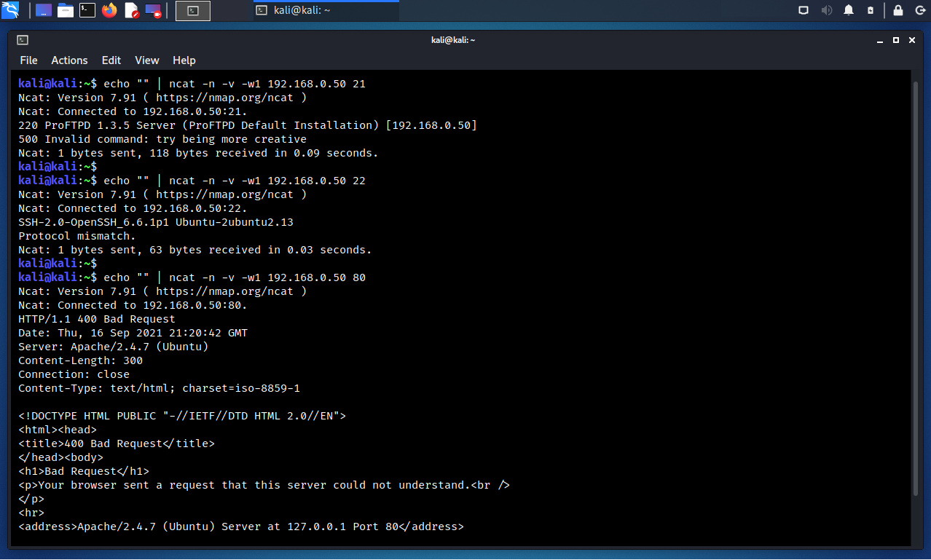Launch Firefox browser from the panel
Image resolution: width=931 pixels, height=560 pixels.
pyautogui.click(x=109, y=10)
